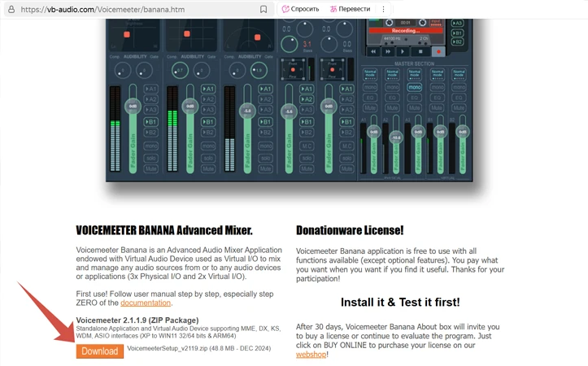Click the play button on the cassette recorder
Image resolution: width=588 pixels, height=366 pixels.
tap(403, 51)
